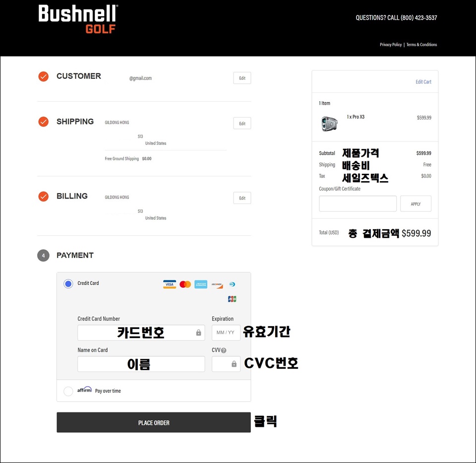
Task: Click the Billing step checkmark icon
Action: pos(44,197)
